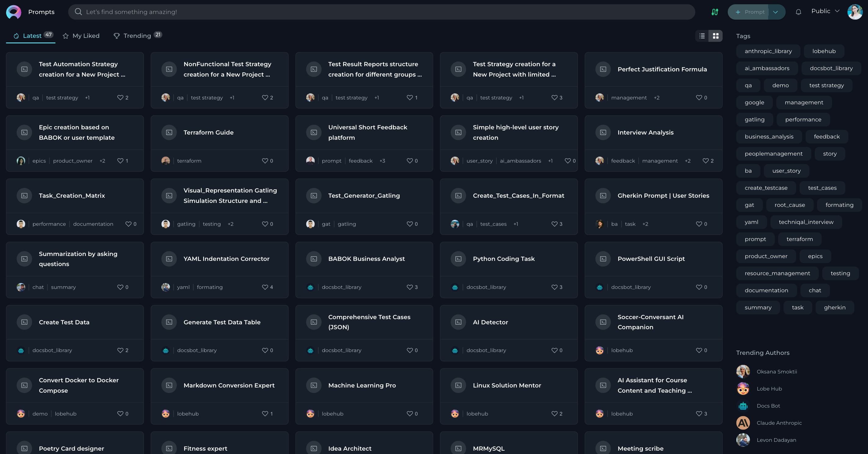Click prompt icon on AI Detector card

(x=458, y=322)
